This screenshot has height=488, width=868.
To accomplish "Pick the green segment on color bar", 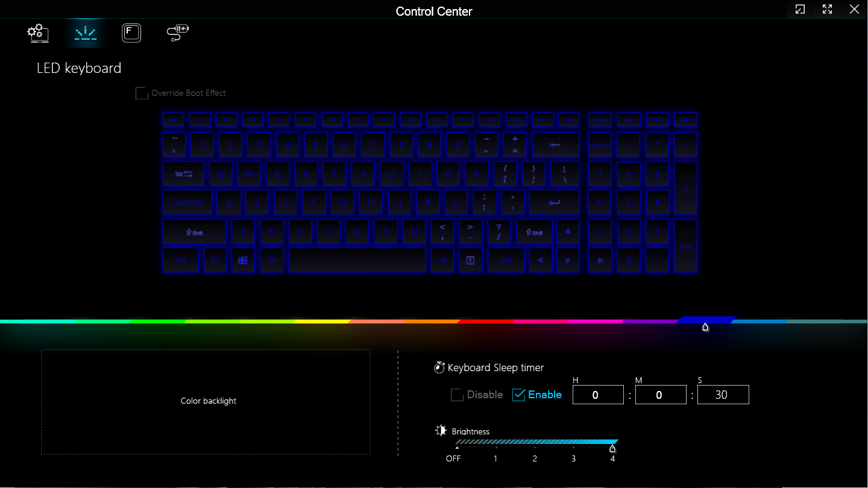I will point(157,321).
